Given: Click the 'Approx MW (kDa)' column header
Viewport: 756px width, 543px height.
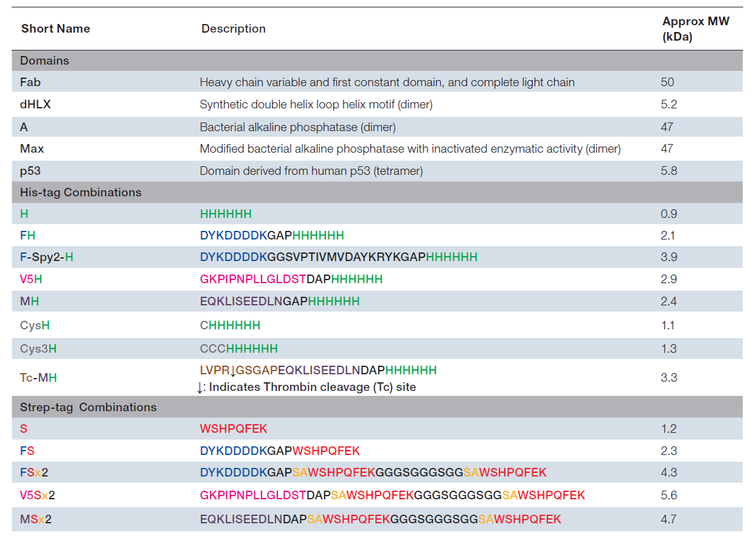Looking at the screenshot, I should pos(696,29).
